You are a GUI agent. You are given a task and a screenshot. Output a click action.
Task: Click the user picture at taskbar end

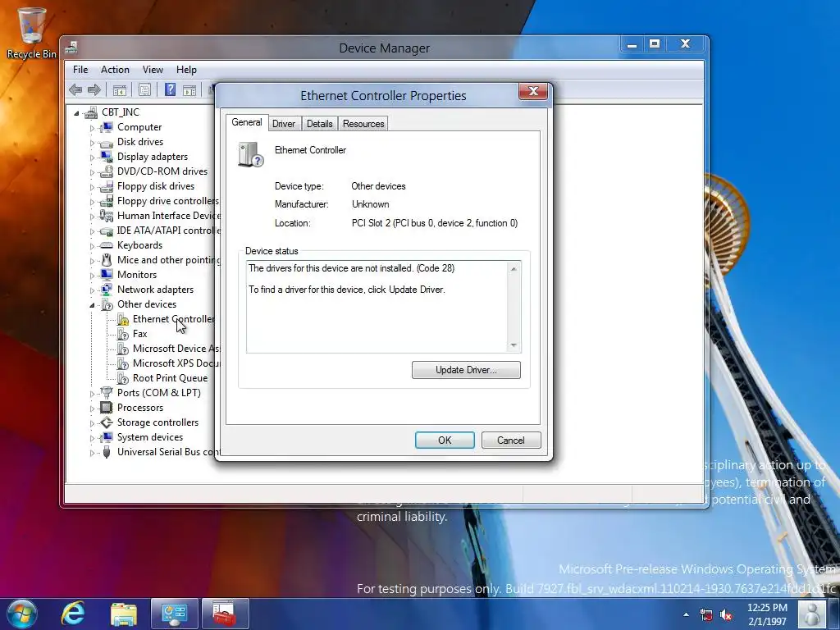tap(812, 614)
